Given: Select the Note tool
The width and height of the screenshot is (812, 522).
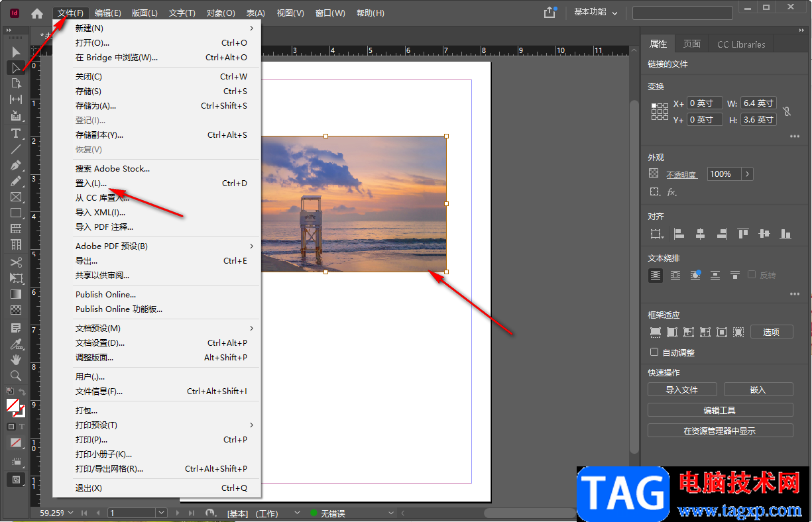Looking at the screenshot, I should pyautogui.click(x=16, y=328).
